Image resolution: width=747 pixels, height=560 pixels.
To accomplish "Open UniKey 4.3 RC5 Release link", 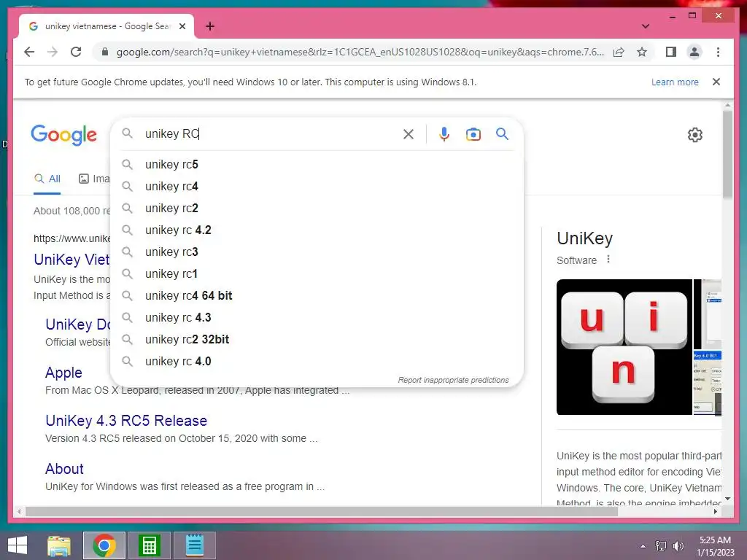I will click(126, 421).
